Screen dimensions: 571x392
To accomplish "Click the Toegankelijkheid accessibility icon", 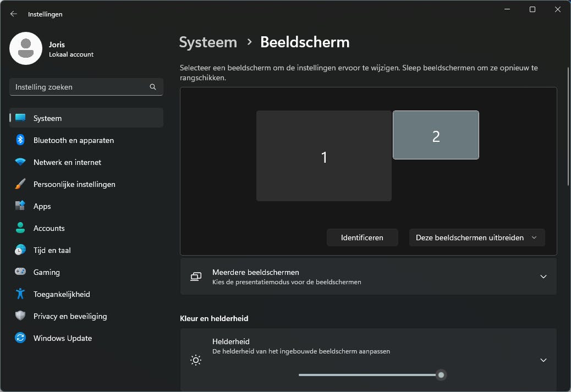I will (x=20, y=294).
